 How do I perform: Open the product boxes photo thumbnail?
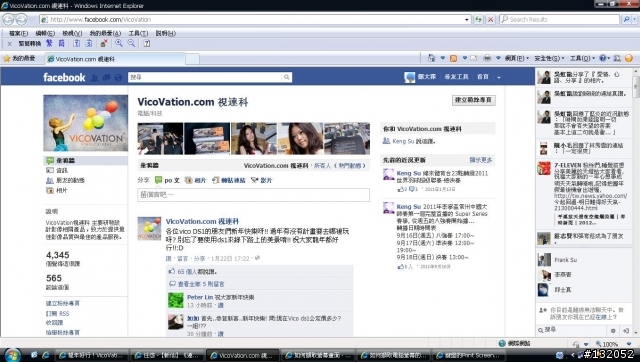point(207,138)
